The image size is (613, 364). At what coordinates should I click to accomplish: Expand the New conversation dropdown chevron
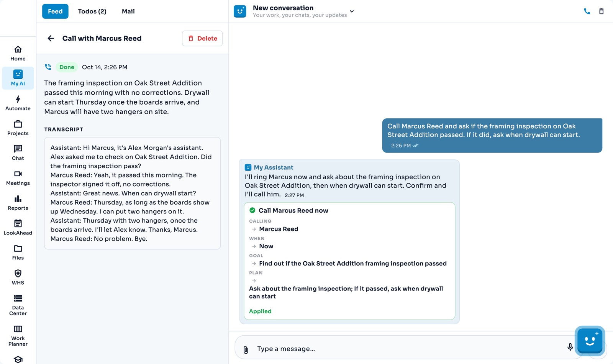pyautogui.click(x=352, y=11)
